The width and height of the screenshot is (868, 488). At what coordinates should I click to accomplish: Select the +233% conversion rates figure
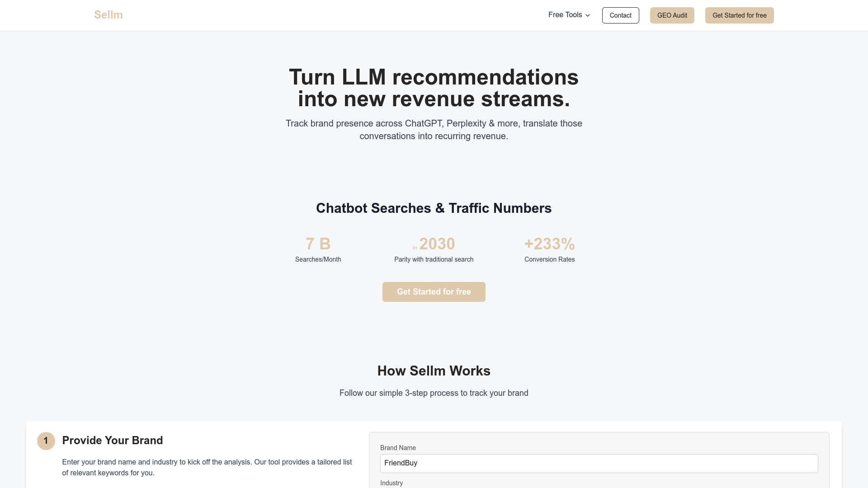549,244
